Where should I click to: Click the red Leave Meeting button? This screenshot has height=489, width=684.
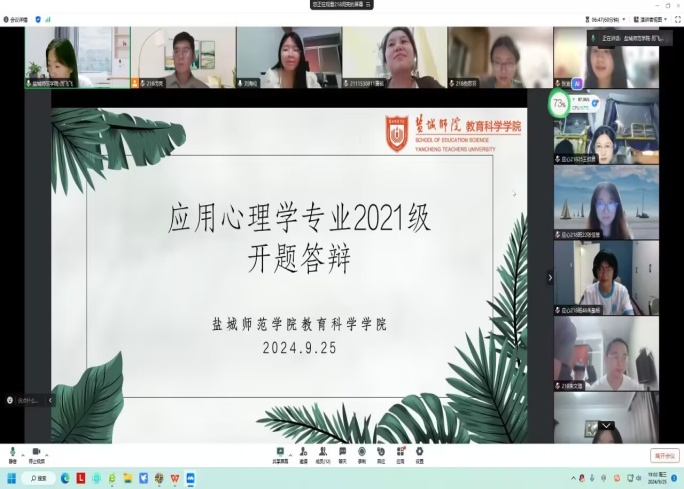[x=664, y=455]
